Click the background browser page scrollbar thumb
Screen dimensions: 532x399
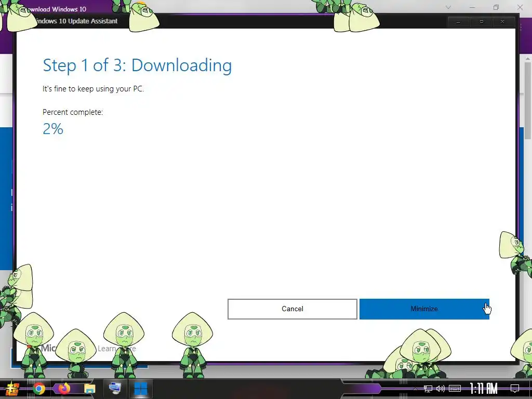528,100
